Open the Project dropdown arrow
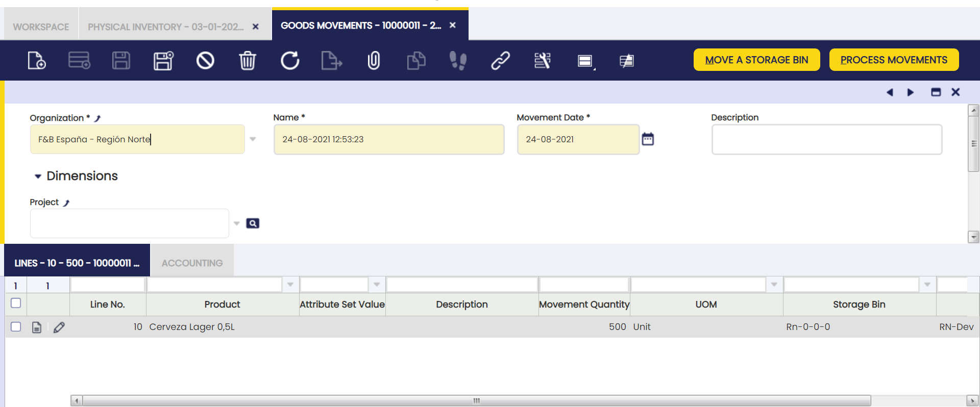Viewport: 980px width, 407px height. 237,223
